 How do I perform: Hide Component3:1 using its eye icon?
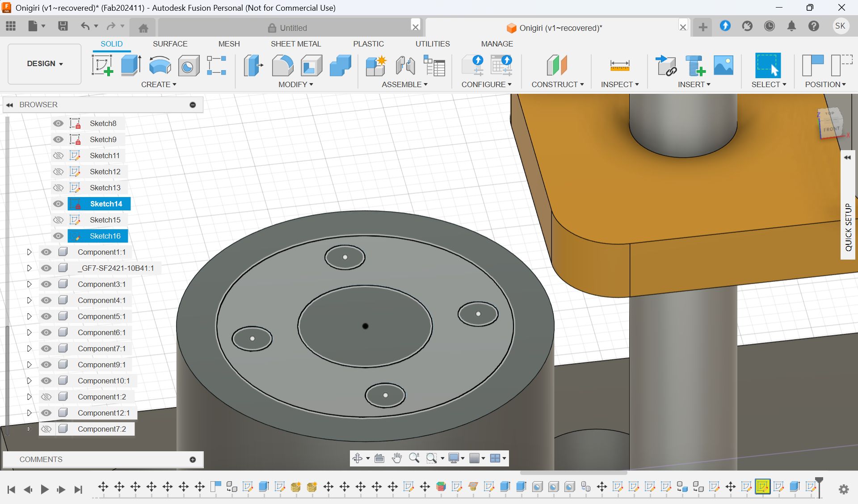[x=46, y=284]
